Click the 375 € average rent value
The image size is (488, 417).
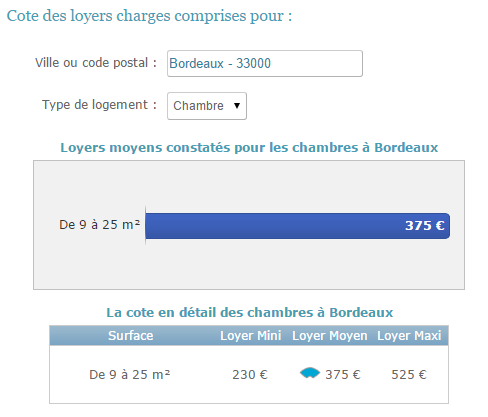pyautogui.click(x=343, y=375)
